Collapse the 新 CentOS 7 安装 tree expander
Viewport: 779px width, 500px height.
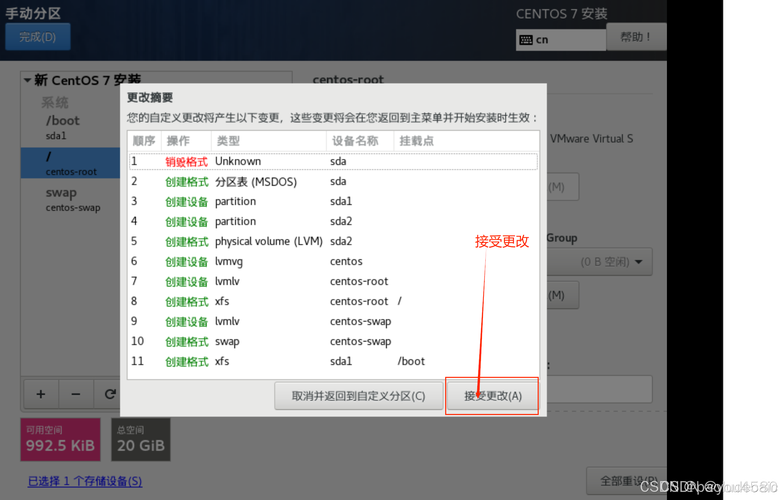click(x=27, y=80)
